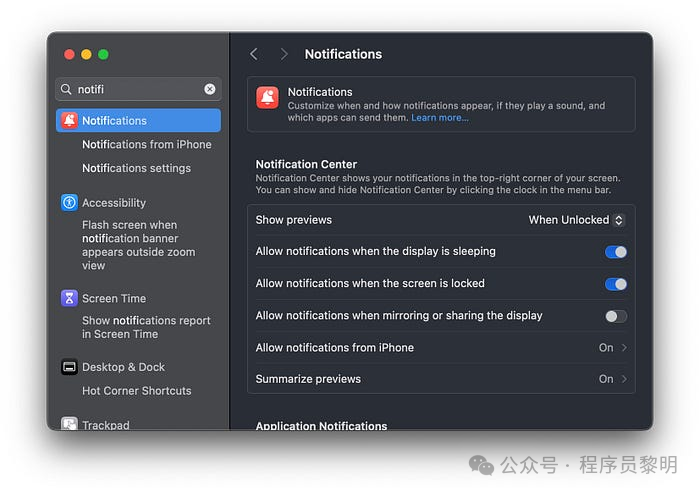This screenshot has width=700, height=493.
Task: Enable notifications when mirroring or sharing display
Action: tap(616, 316)
